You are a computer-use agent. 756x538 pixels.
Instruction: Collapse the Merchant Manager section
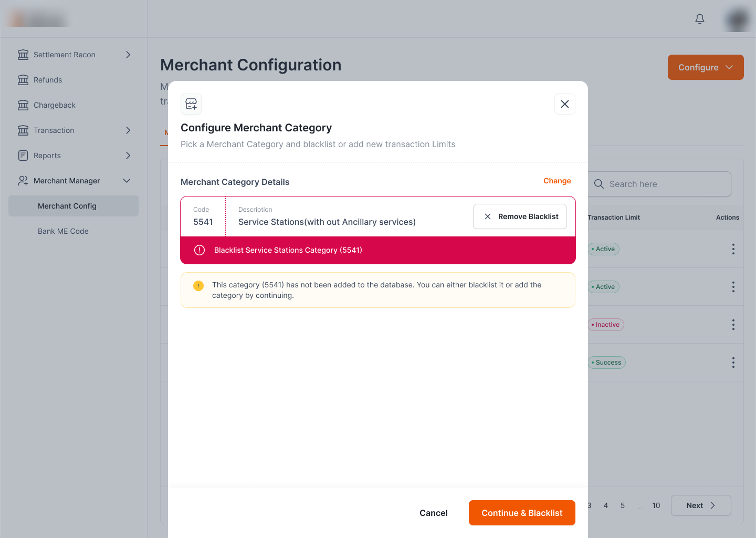tap(127, 181)
